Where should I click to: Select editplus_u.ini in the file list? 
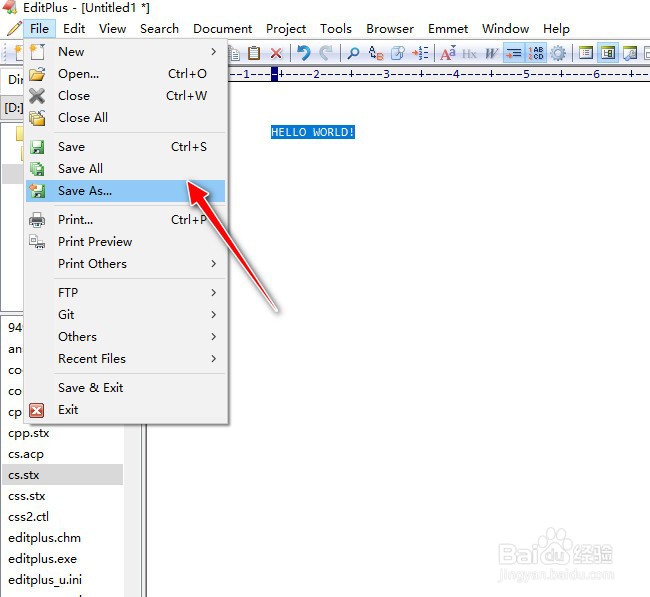[x=45, y=580]
